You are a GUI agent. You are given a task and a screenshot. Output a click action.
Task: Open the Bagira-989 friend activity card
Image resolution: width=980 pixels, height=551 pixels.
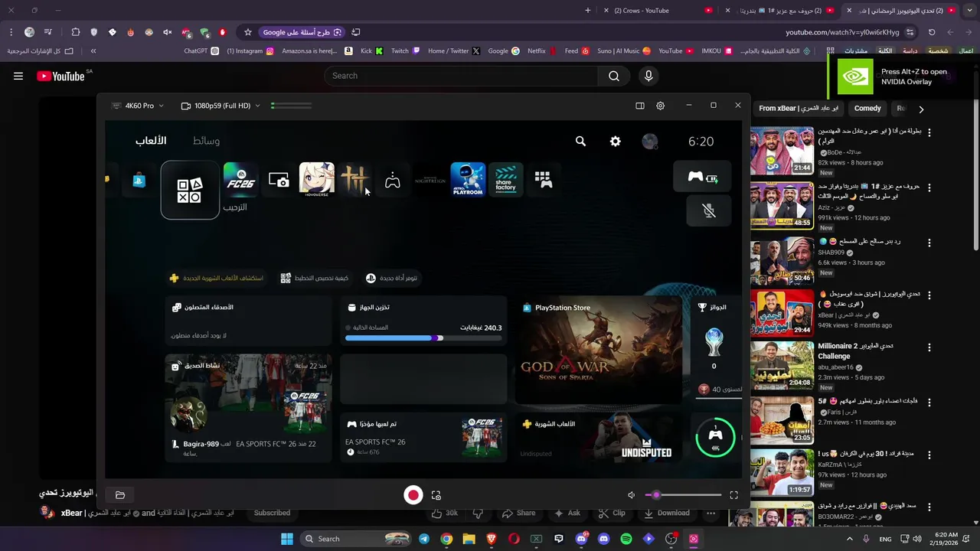(x=248, y=408)
